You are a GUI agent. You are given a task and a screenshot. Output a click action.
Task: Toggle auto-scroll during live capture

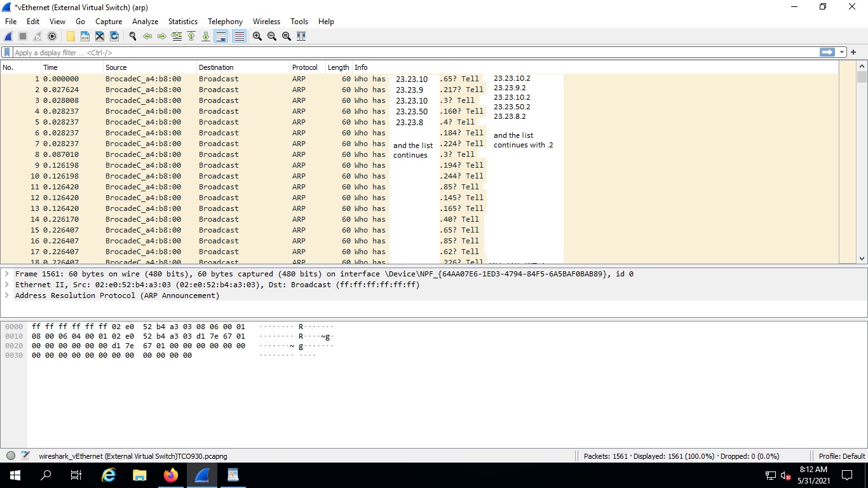tap(221, 36)
